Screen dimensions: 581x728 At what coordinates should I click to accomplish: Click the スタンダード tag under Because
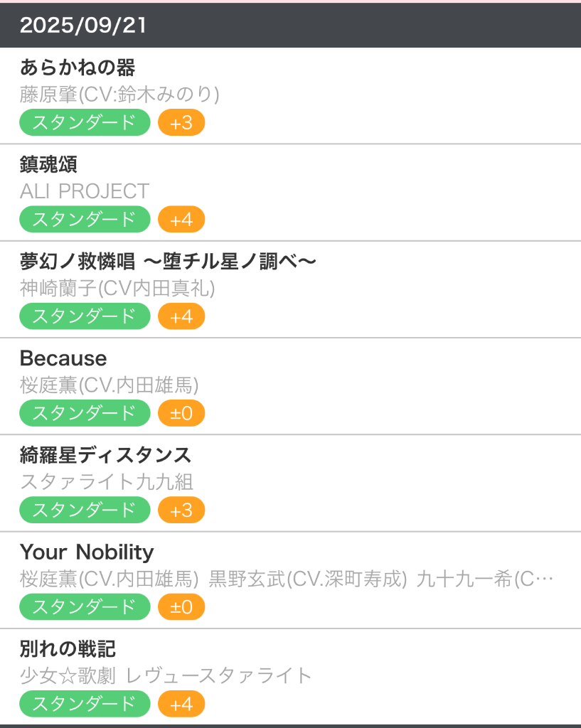pyautogui.click(x=85, y=413)
